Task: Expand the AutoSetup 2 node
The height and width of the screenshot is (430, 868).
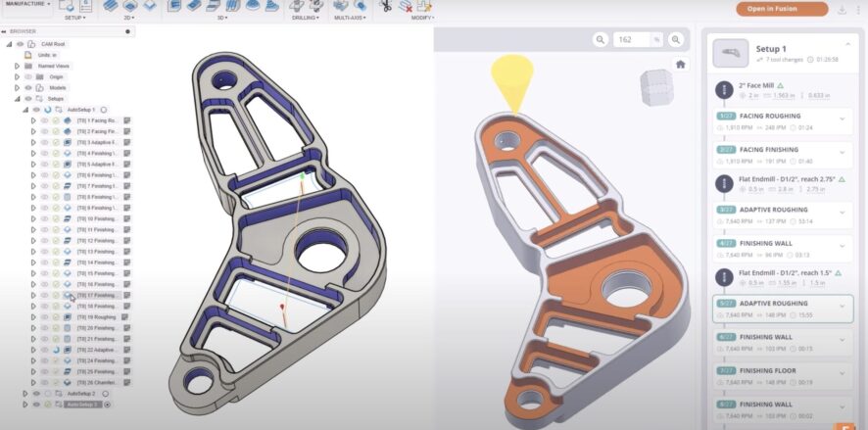Action: click(x=25, y=394)
